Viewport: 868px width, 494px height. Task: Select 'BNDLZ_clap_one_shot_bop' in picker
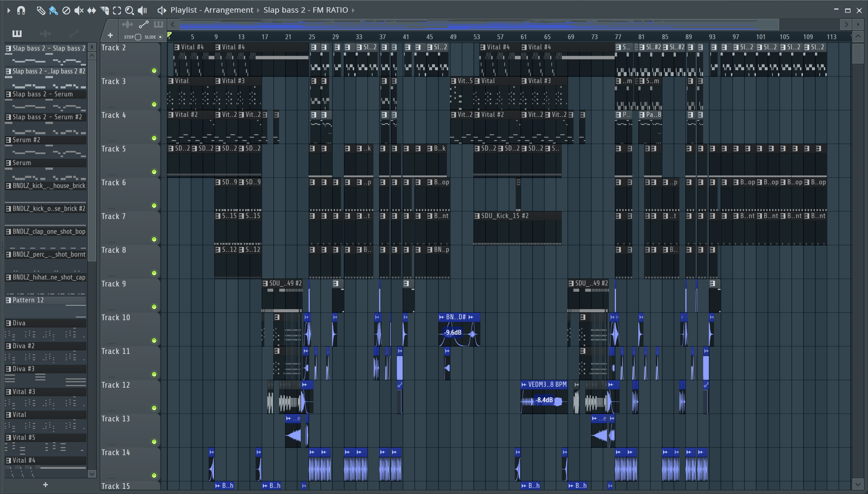pos(46,232)
